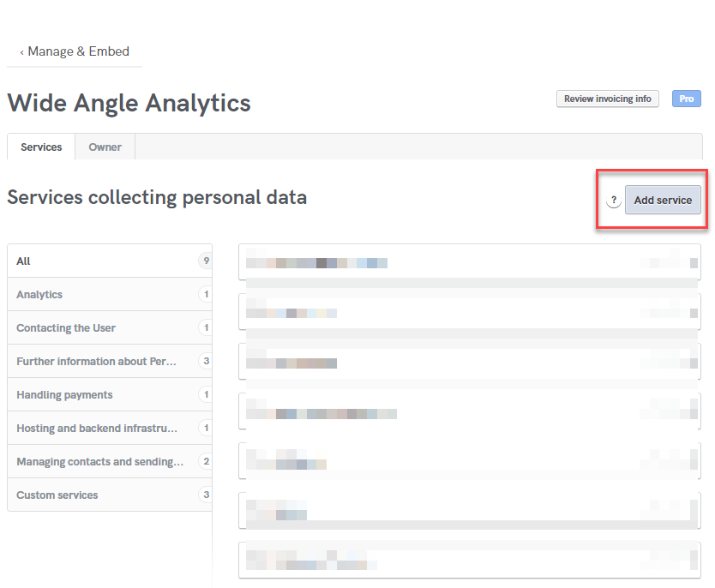Switch to the Owner tab

[x=105, y=147]
